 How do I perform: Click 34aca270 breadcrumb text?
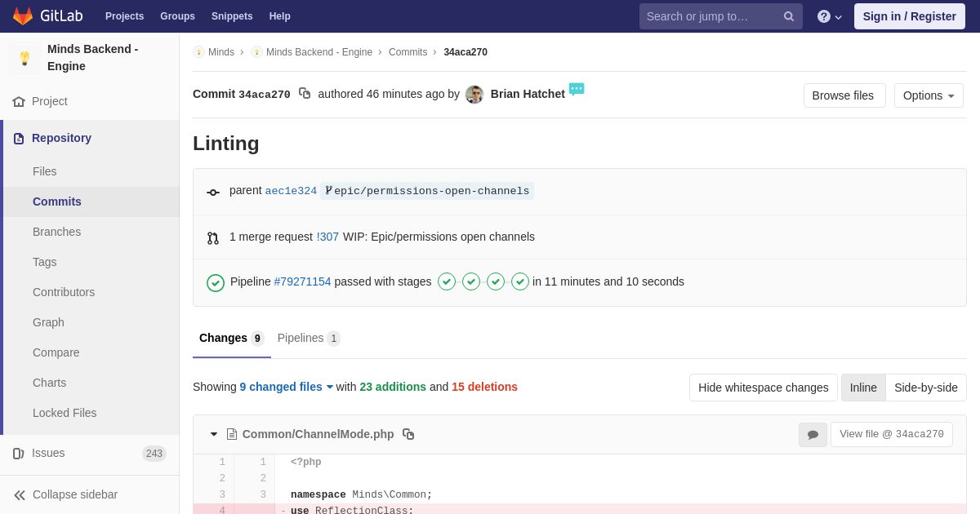(465, 52)
